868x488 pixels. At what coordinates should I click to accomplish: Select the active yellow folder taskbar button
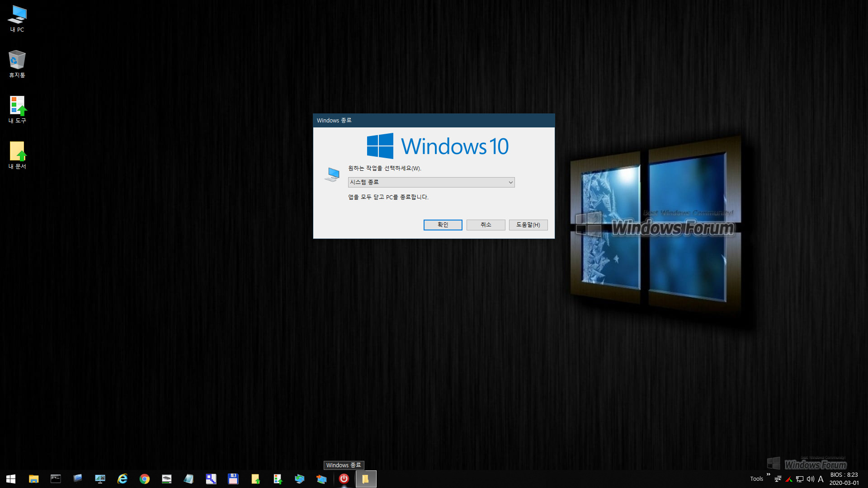coord(366,479)
